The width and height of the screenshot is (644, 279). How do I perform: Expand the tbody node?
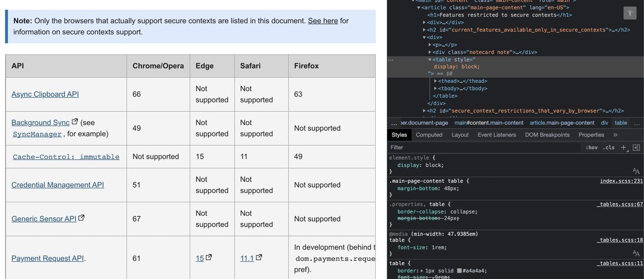click(436, 89)
